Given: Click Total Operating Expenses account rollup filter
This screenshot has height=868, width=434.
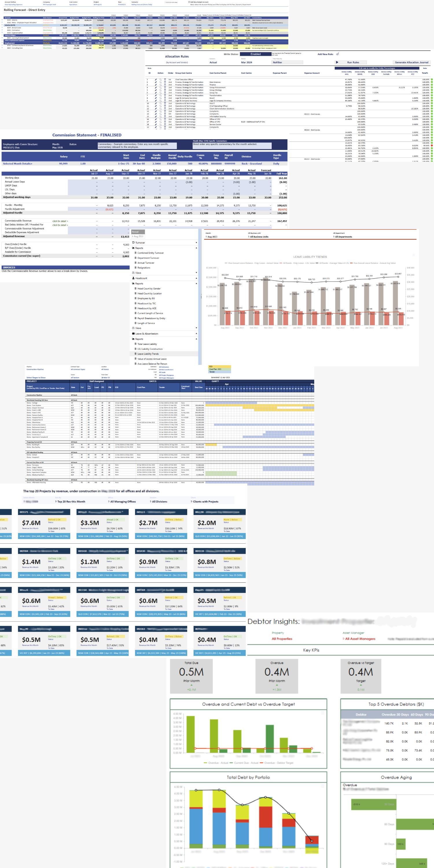Looking at the screenshot, I should pyautogui.click(x=14, y=5).
